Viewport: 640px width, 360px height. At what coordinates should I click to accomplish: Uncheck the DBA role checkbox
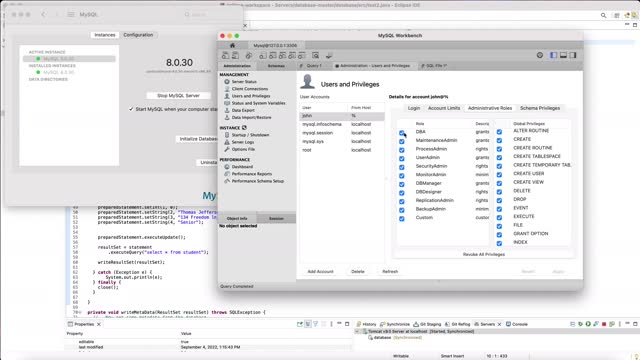[402, 133]
